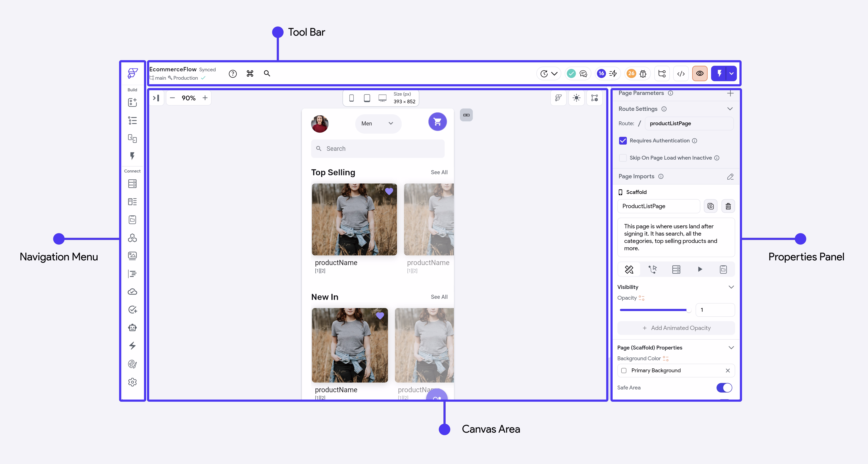Click the FlutterFlow logo in the navigation menu
This screenshot has height=464, width=868.
tap(132, 73)
